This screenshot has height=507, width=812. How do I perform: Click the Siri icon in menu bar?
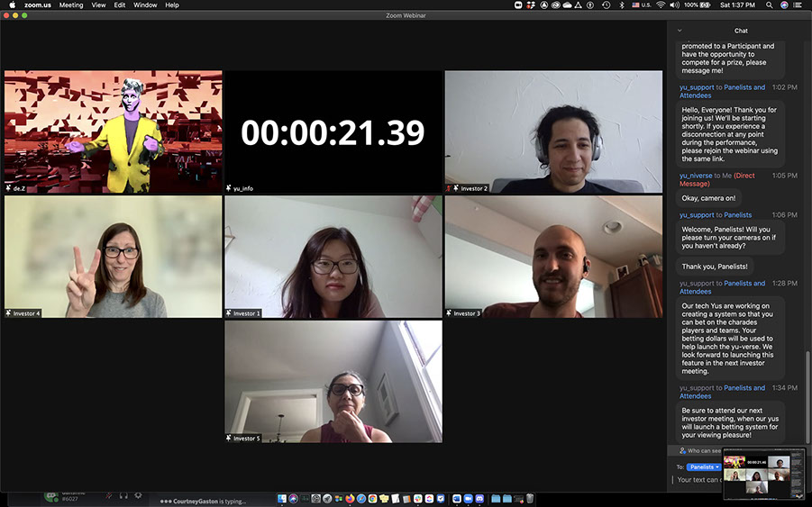(x=785, y=5)
